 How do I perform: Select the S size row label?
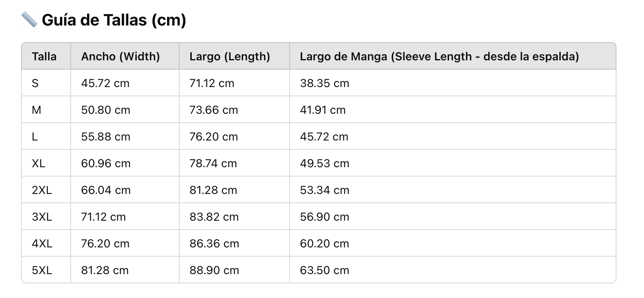(x=35, y=83)
